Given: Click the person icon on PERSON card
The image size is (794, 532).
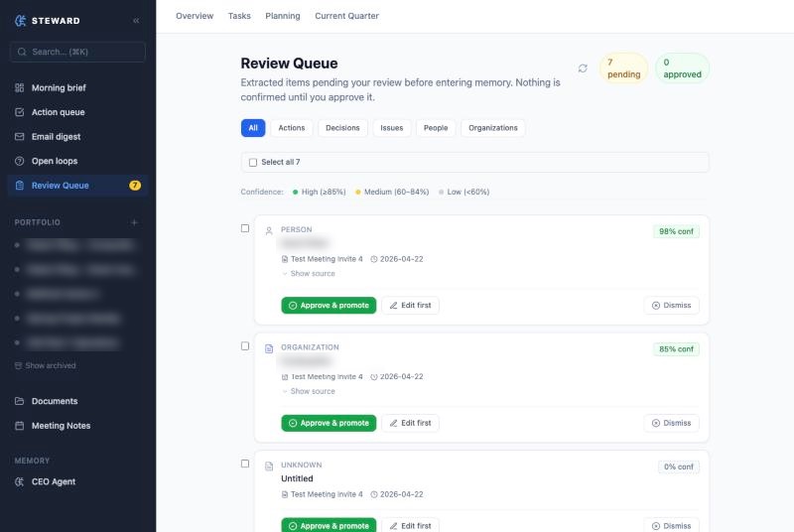Looking at the screenshot, I should (x=269, y=231).
